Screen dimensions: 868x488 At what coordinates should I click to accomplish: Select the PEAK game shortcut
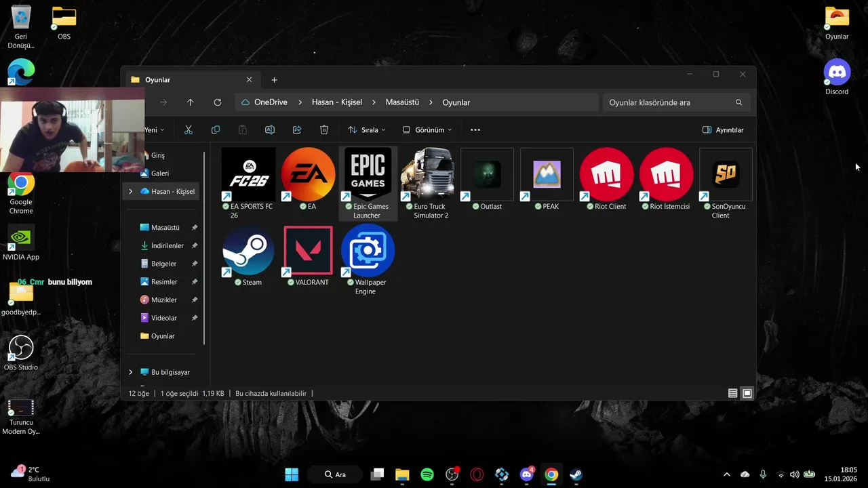coord(547,180)
